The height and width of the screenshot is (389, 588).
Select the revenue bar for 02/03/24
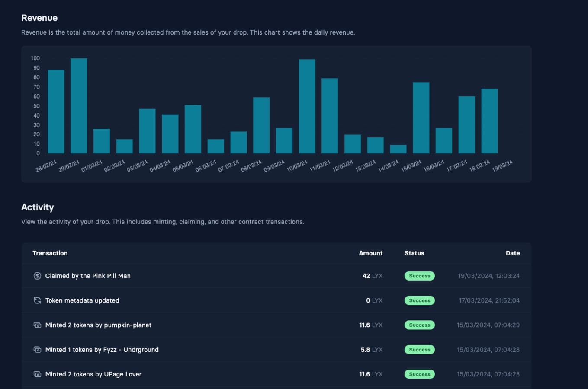coord(125,147)
